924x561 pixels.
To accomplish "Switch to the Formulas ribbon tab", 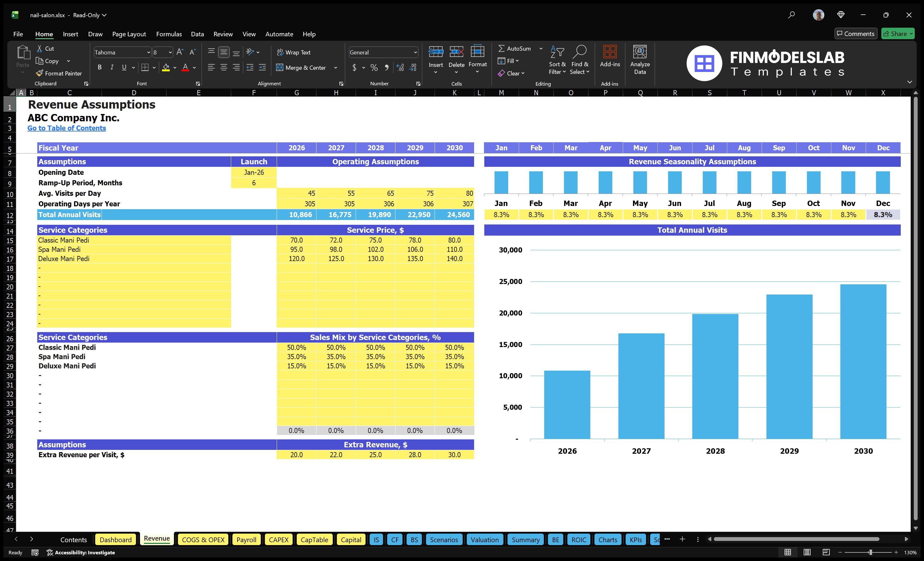I will coord(169,34).
